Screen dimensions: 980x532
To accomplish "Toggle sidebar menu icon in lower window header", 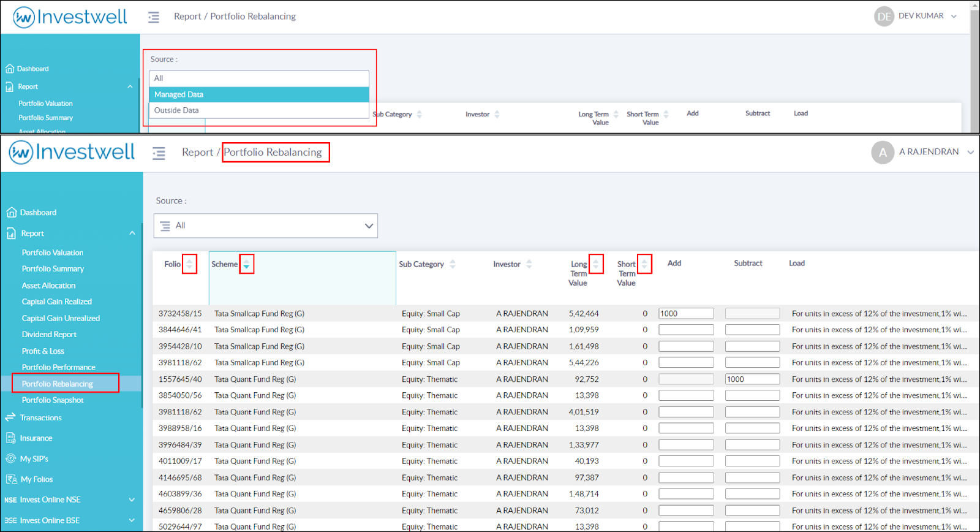I will [x=159, y=153].
